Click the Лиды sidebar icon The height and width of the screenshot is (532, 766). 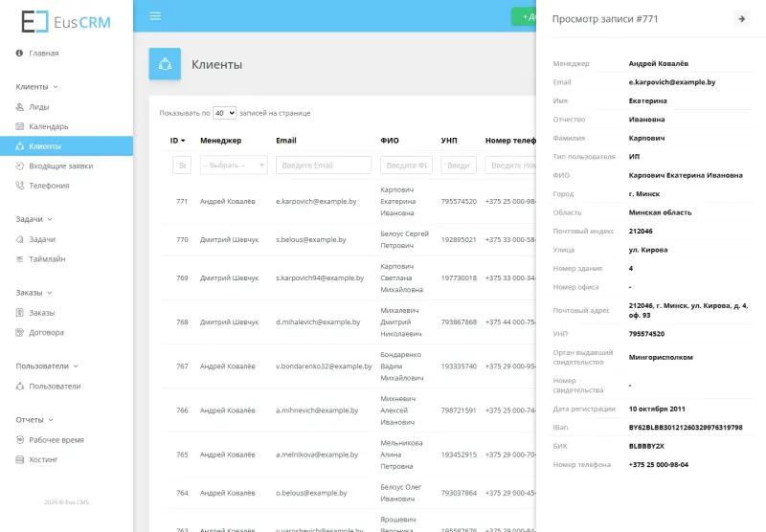click(19, 107)
